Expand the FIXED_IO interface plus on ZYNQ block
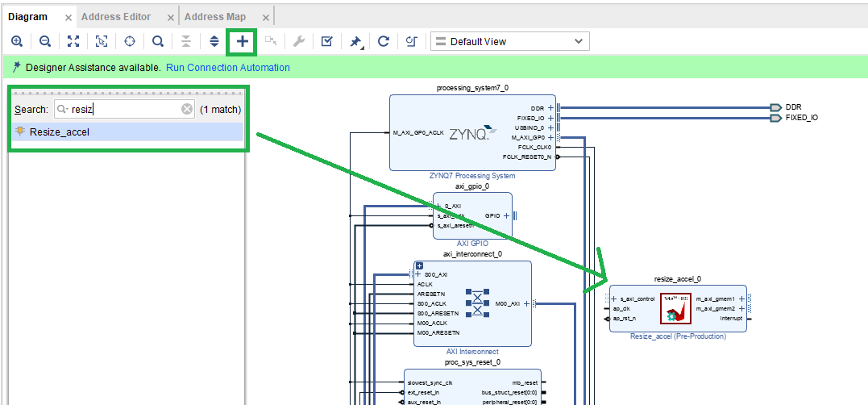The image size is (868, 405). coord(550,118)
